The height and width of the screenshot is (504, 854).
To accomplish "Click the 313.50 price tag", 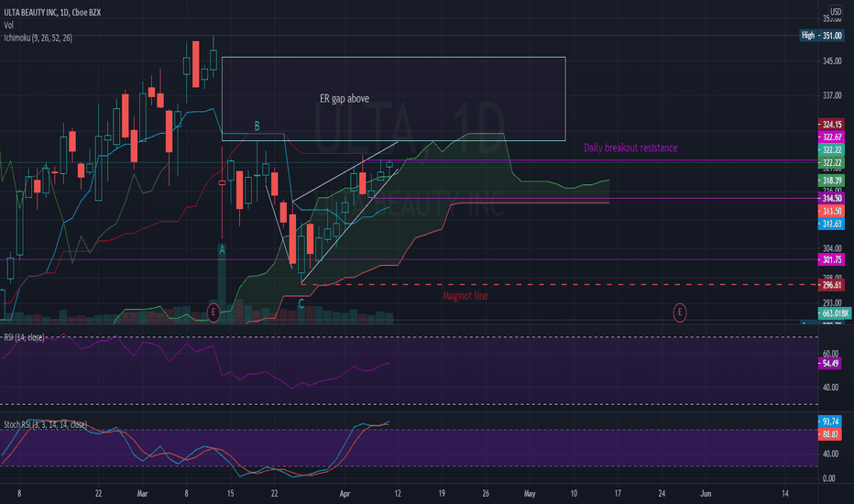I will tap(831, 211).
